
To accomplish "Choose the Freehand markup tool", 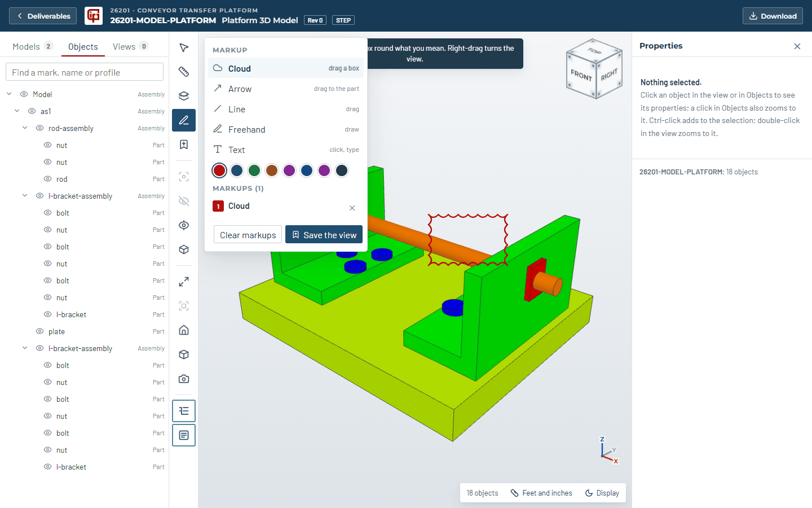I will click(286, 129).
